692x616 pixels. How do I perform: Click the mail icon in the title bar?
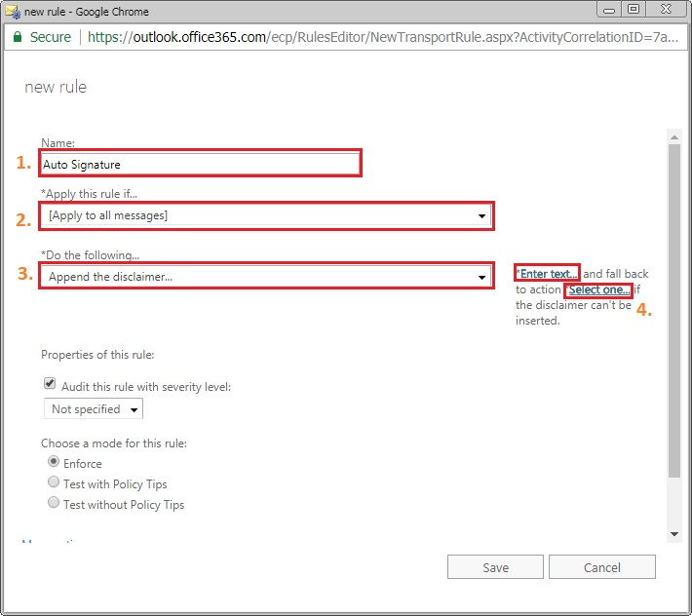pyautogui.click(x=13, y=12)
